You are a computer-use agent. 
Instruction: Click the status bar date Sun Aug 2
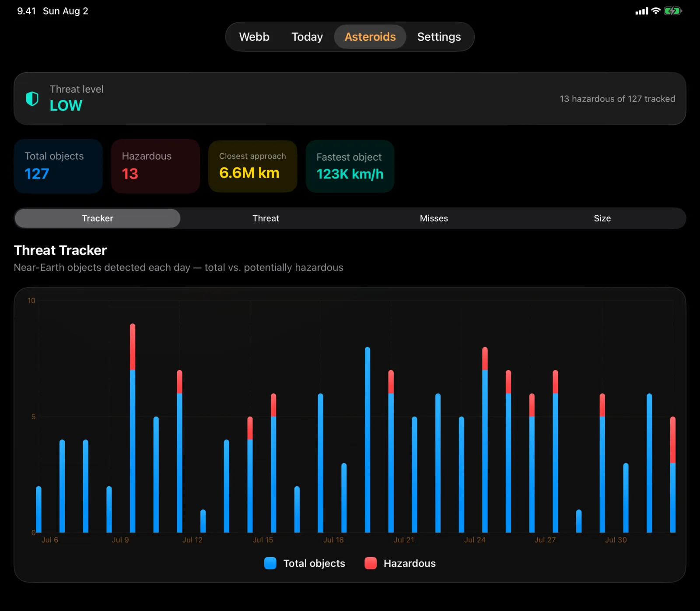[66, 11]
